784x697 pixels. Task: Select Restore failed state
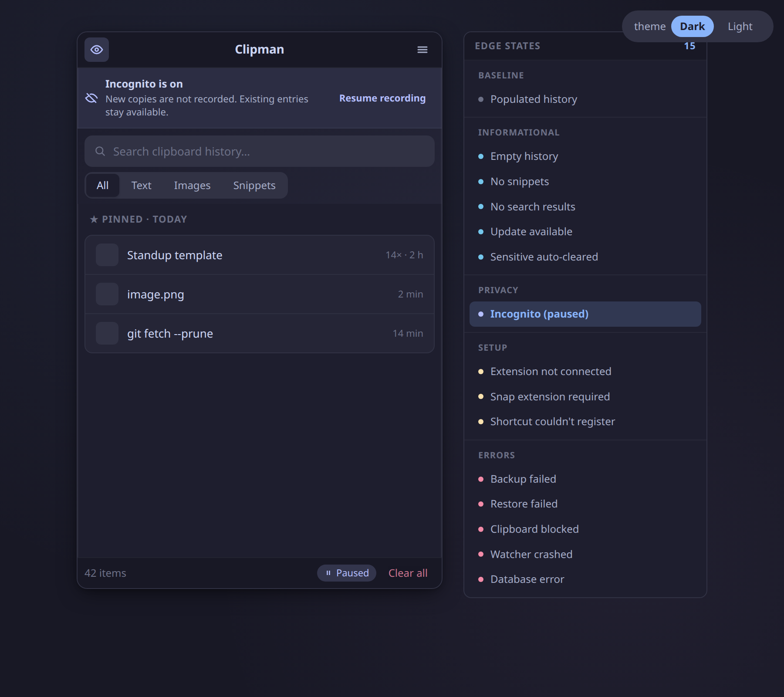585,504
